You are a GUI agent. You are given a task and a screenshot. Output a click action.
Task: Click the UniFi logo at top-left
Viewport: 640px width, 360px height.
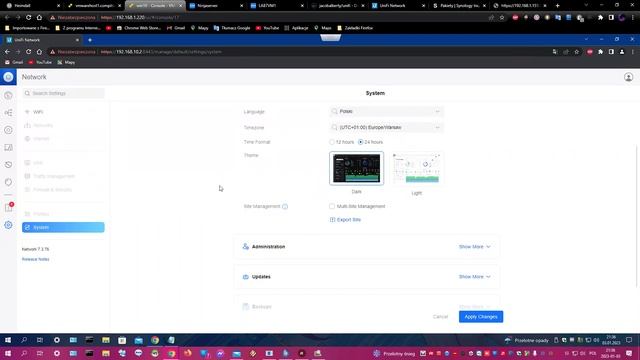pyautogui.click(x=8, y=77)
